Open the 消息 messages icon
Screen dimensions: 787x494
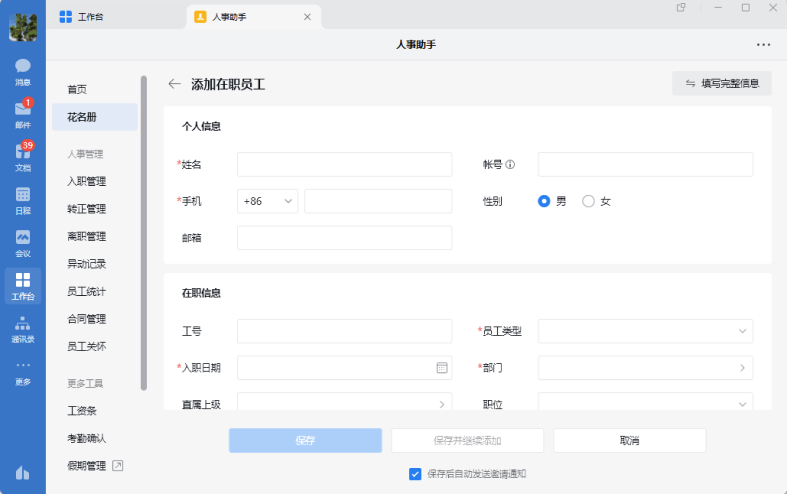(23, 72)
